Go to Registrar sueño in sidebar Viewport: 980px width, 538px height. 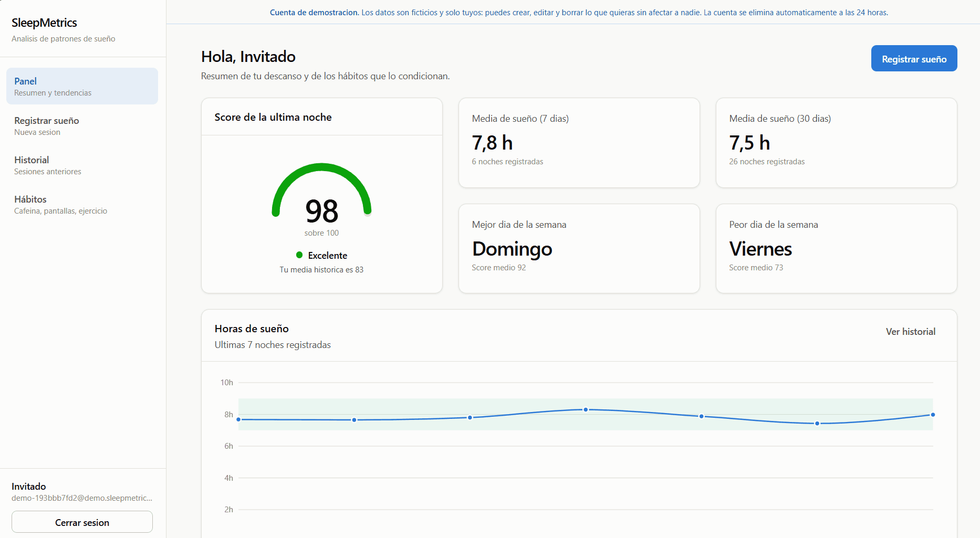[82, 125]
